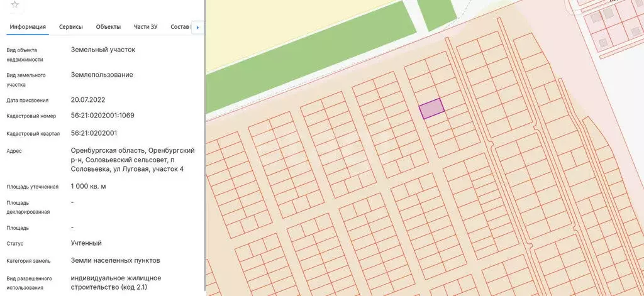644x296 pixels.
Task: Click the Статус label
Action: [x=15, y=244]
